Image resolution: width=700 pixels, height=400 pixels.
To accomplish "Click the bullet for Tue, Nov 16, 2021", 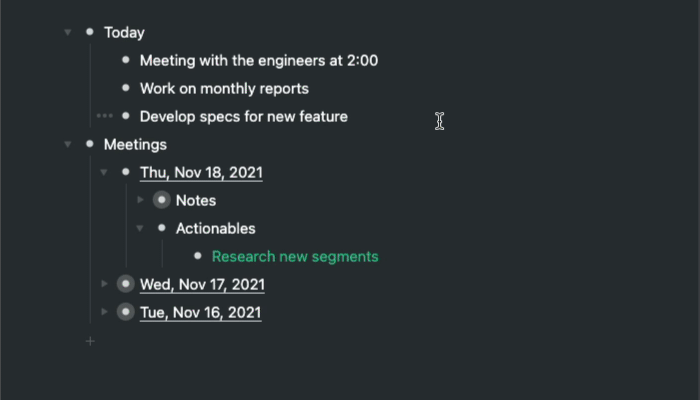I will click(x=125, y=312).
